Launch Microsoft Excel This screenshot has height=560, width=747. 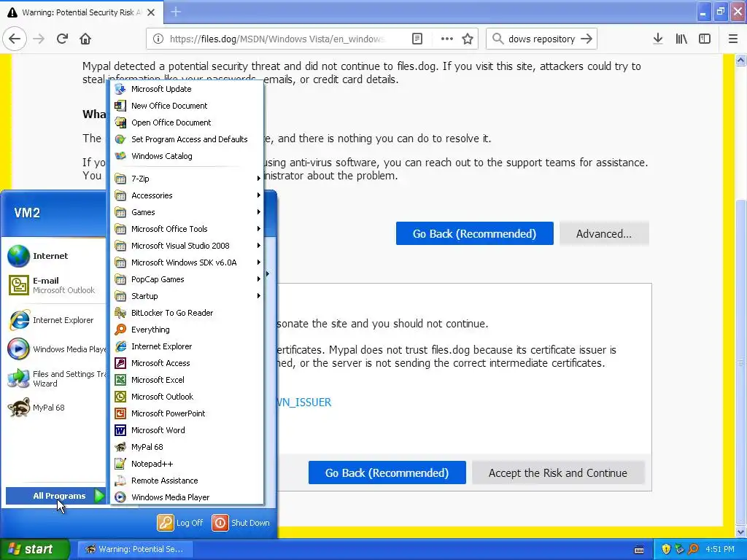tap(187, 380)
